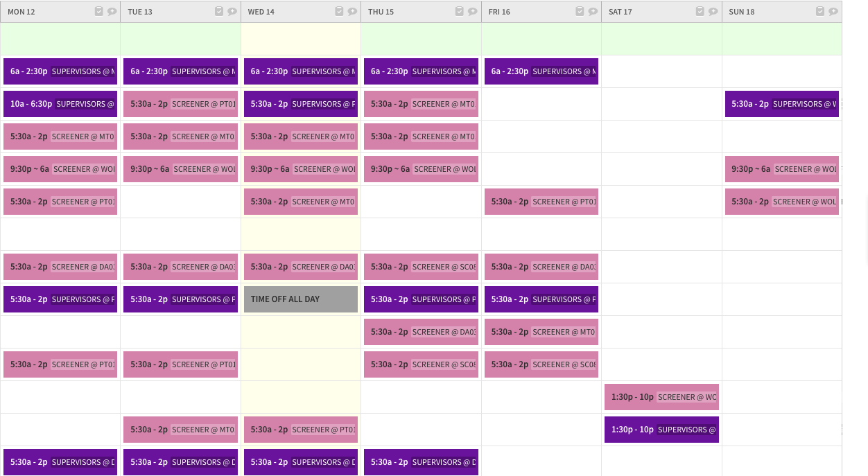Click the WED 14 day header
Image resolution: width=868 pixels, height=476 pixels.
pyautogui.click(x=261, y=12)
